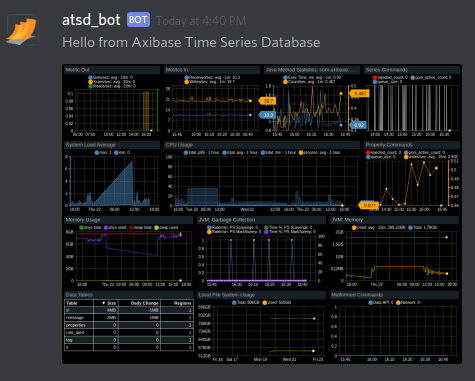Click the dark red 'swap total' legend dot

point(131,227)
